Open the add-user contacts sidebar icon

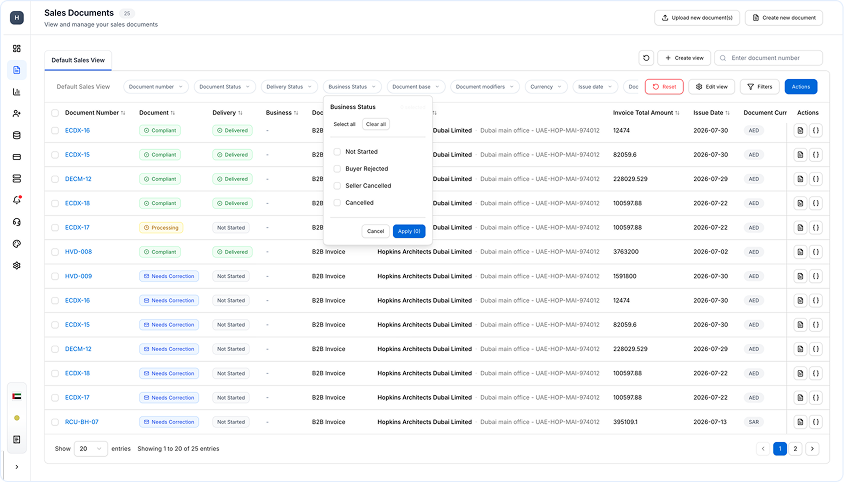coord(17,114)
